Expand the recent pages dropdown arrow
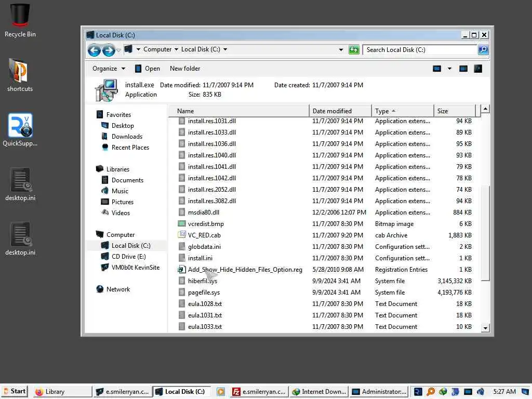Viewport: 532px width, 399px height. pyautogui.click(x=118, y=50)
